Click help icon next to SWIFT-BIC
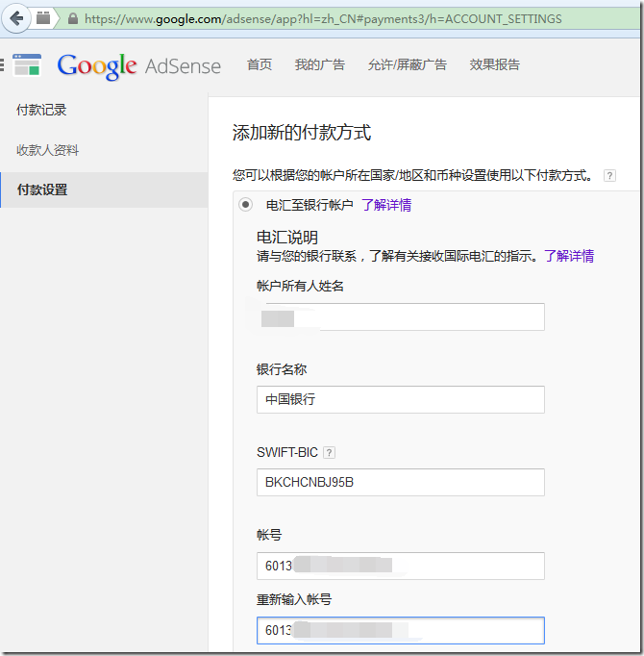The width and height of the screenshot is (644, 656). pyautogui.click(x=329, y=453)
